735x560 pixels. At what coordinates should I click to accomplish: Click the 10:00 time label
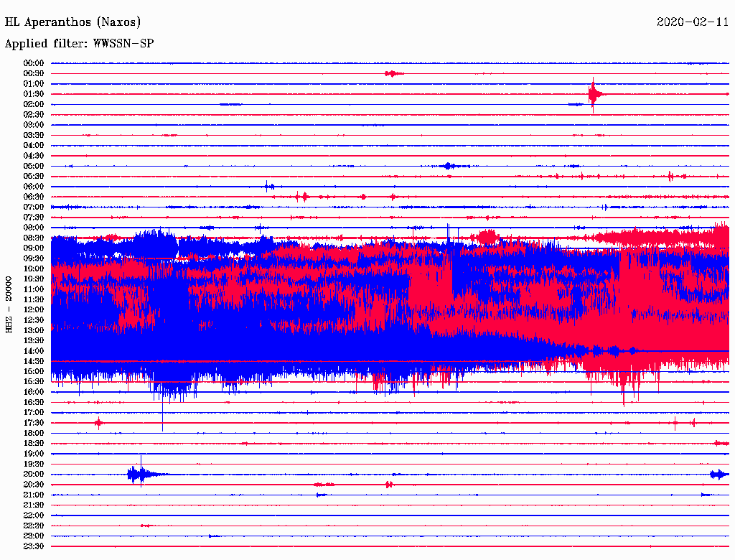(34, 269)
